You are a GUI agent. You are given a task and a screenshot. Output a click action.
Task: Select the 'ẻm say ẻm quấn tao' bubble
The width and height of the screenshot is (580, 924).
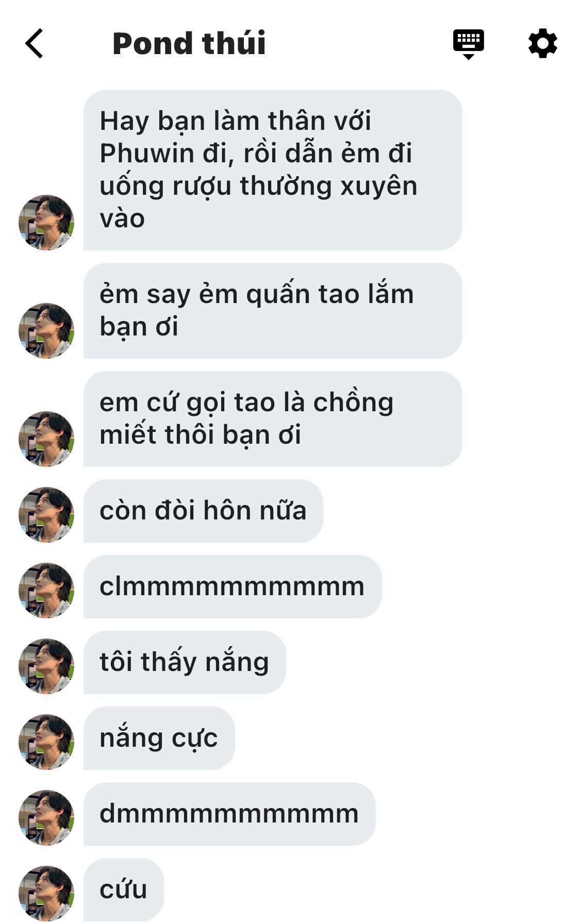(x=273, y=311)
